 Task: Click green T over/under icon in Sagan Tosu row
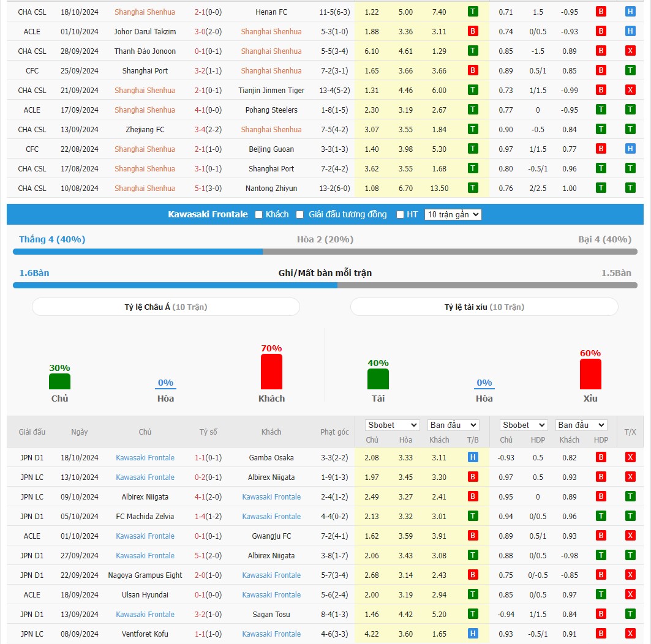(630, 614)
